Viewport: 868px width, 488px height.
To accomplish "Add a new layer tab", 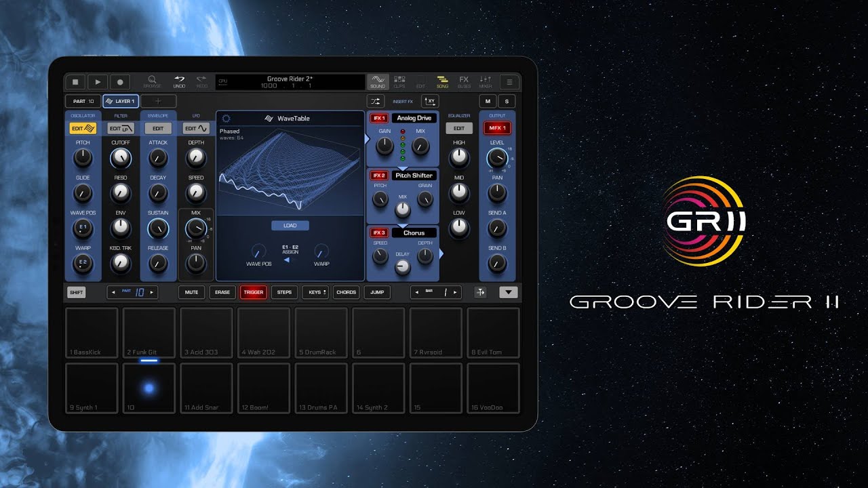I will (158, 101).
